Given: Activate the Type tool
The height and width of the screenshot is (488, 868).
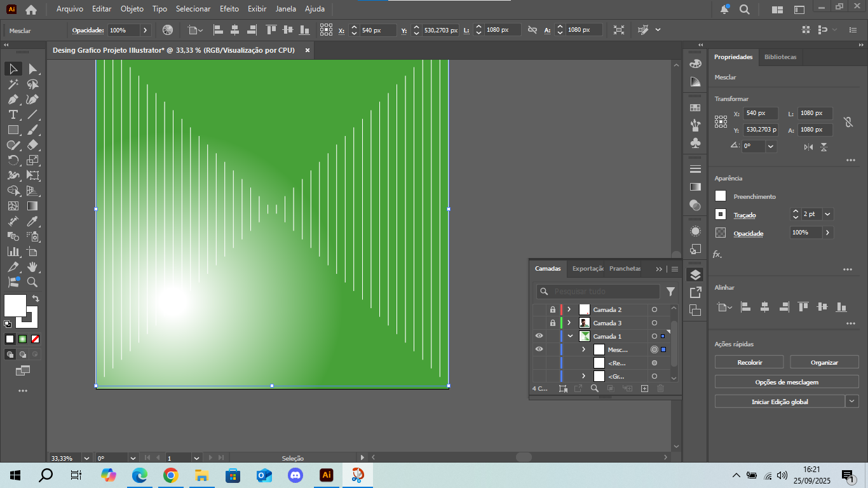Looking at the screenshot, I should pyautogui.click(x=13, y=114).
